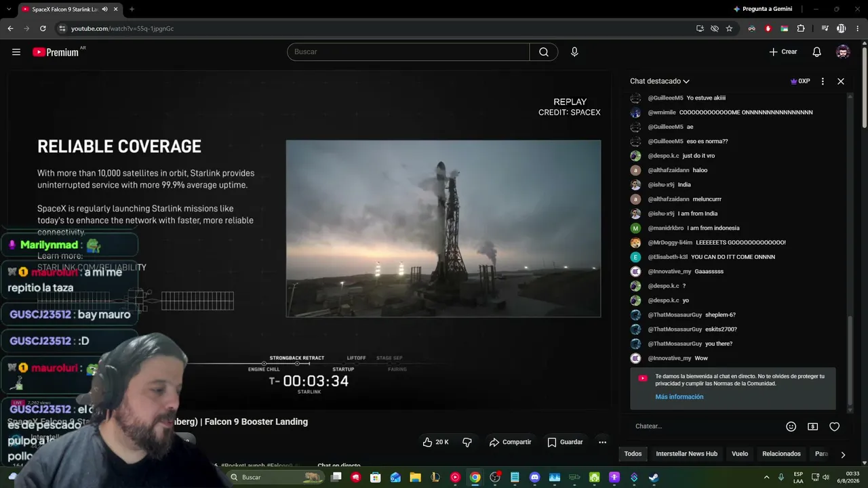Expand the Chat destacado dropdown
This screenshot has width=868, height=488.
(x=659, y=81)
